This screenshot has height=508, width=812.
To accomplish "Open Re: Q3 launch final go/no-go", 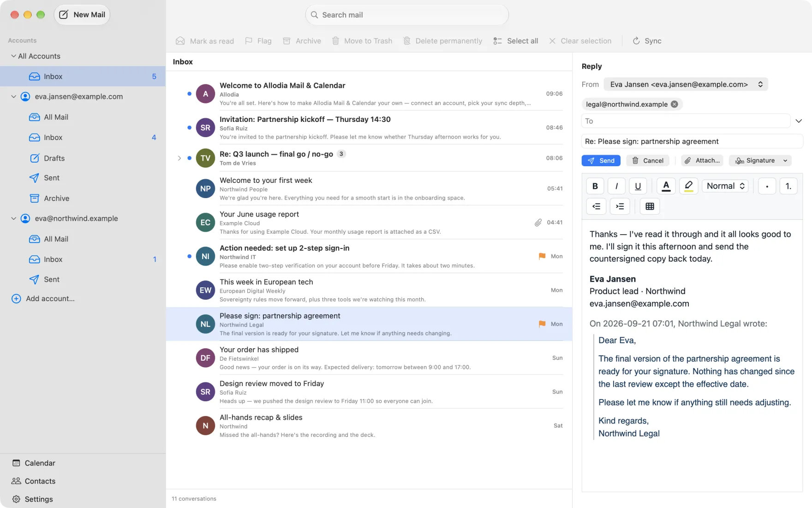I will (369, 158).
